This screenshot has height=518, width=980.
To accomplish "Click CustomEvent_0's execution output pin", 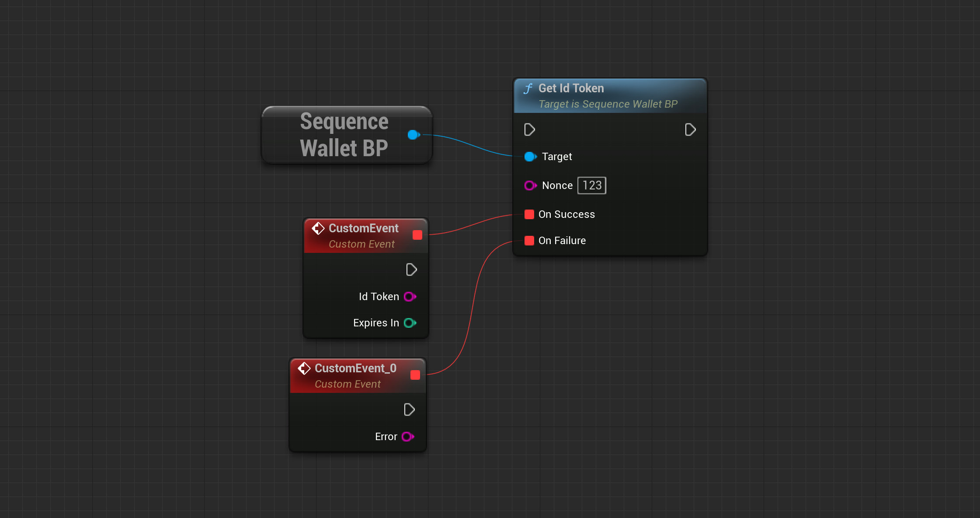I will (409, 409).
